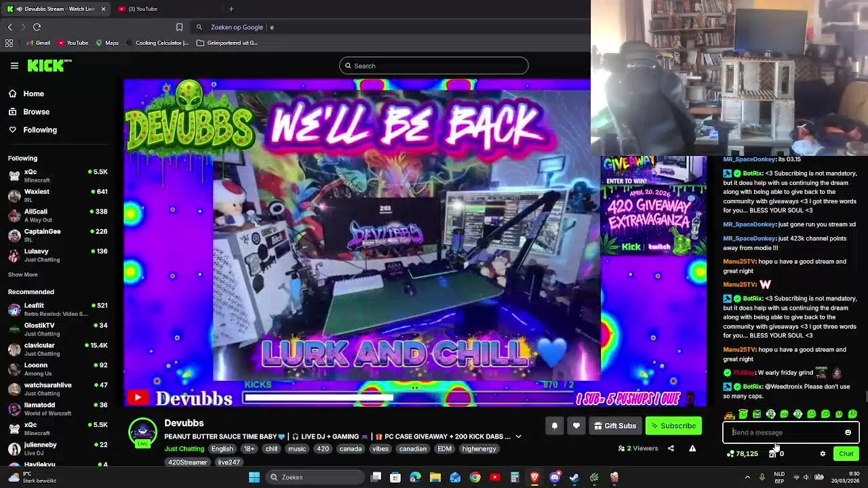
Task: Open CaptainGee channel
Action: [58, 235]
